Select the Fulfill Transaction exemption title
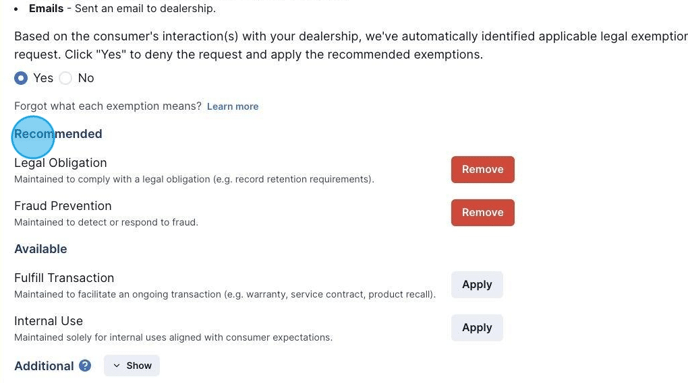The image size is (688, 383). [64, 278]
